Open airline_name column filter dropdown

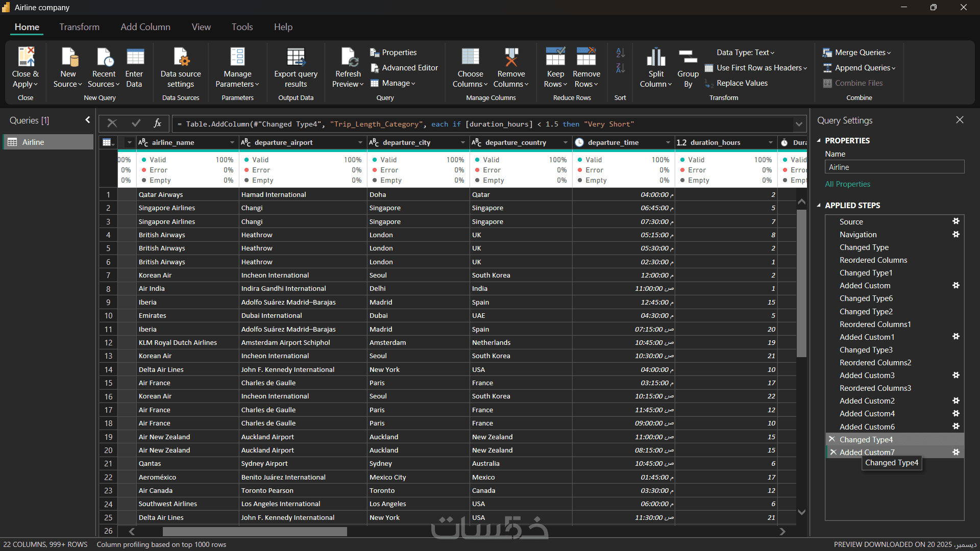[x=232, y=142]
